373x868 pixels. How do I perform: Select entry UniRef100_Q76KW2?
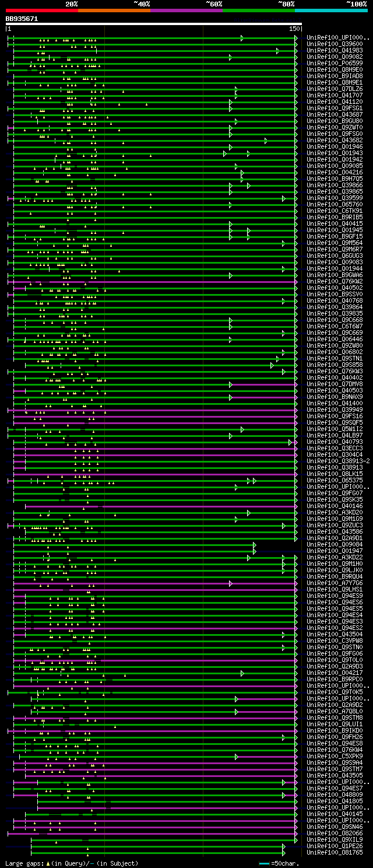pyautogui.click(x=335, y=282)
